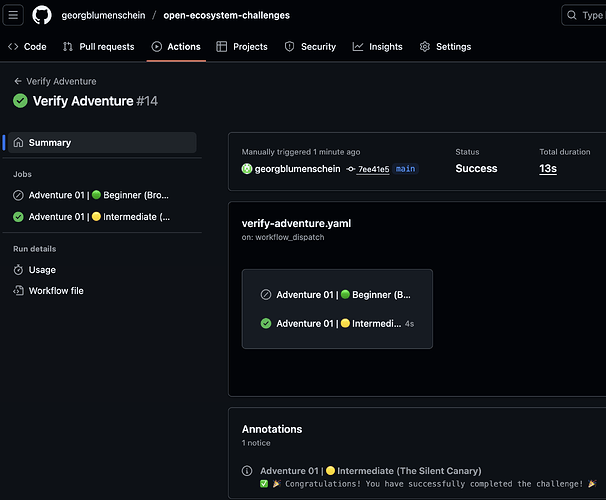
Task: Open the Intermediate job in workflow graph
Action: (x=337, y=323)
